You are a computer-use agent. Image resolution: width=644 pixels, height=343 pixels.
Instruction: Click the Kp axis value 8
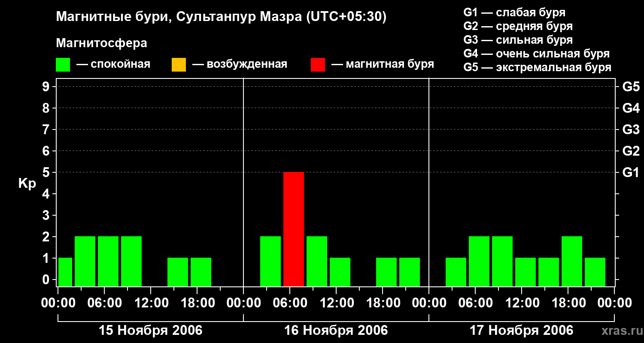click(x=47, y=108)
